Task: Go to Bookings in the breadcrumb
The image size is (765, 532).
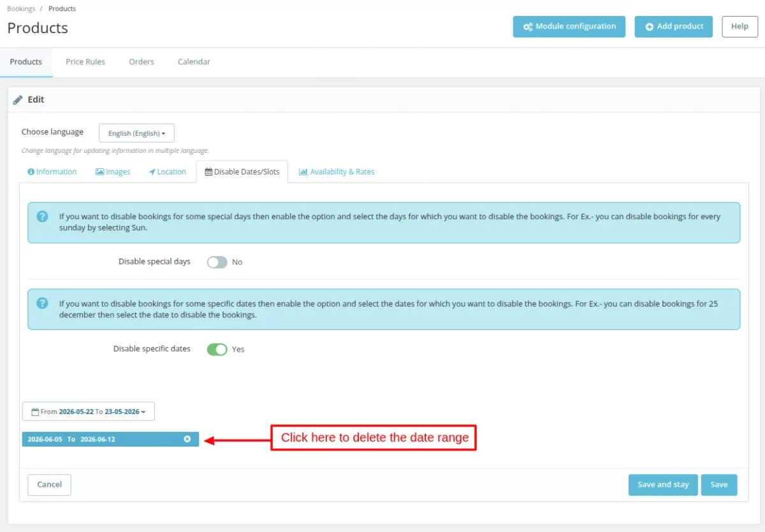Action: (21, 9)
